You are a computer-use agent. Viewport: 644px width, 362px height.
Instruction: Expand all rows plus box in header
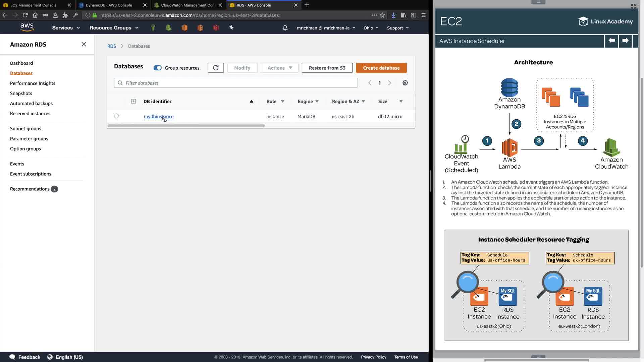(133, 101)
